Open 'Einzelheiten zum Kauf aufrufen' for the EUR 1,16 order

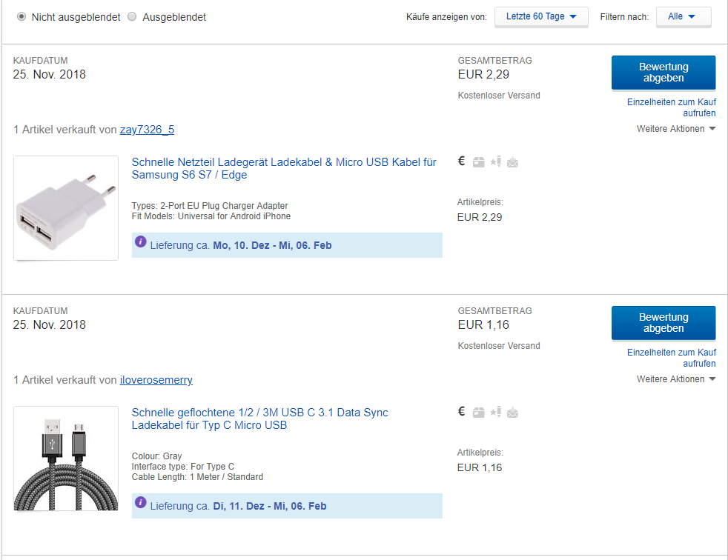[672, 358]
